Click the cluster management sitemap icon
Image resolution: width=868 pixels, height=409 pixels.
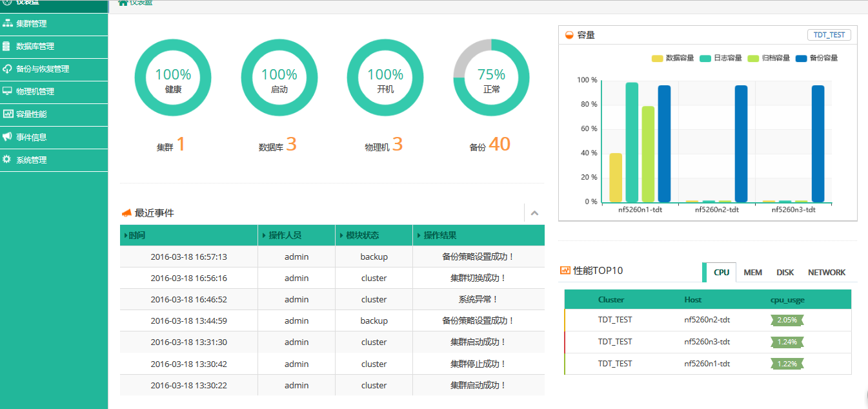pyautogui.click(x=7, y=23)
